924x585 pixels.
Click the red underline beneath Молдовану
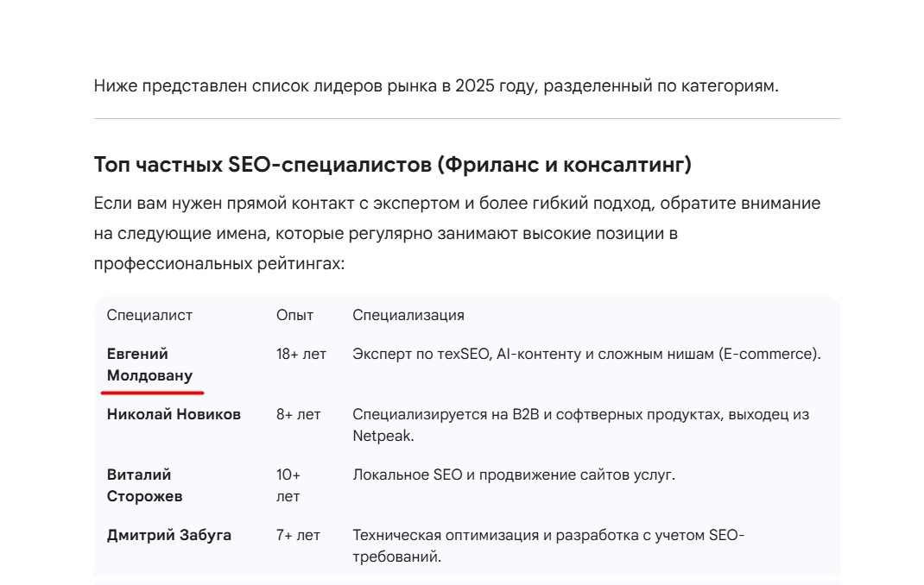click(152, 391)
